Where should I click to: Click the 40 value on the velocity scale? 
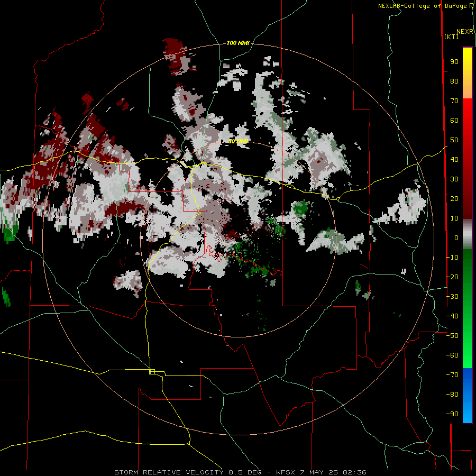[454, 159]
